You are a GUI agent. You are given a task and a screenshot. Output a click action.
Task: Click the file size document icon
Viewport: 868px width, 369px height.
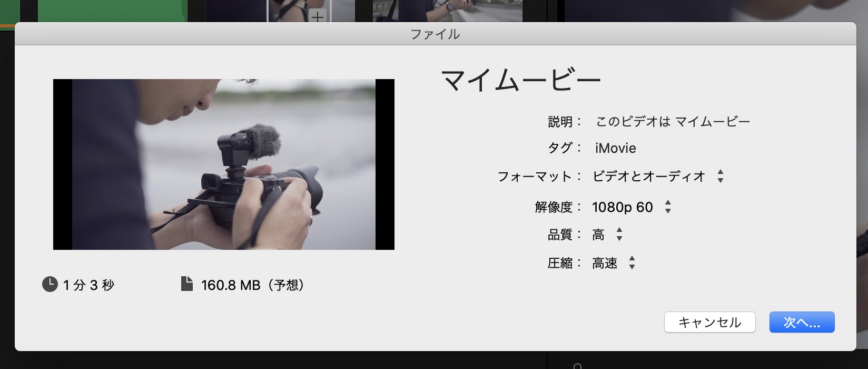pyautogui.click(x=187, y=284)
